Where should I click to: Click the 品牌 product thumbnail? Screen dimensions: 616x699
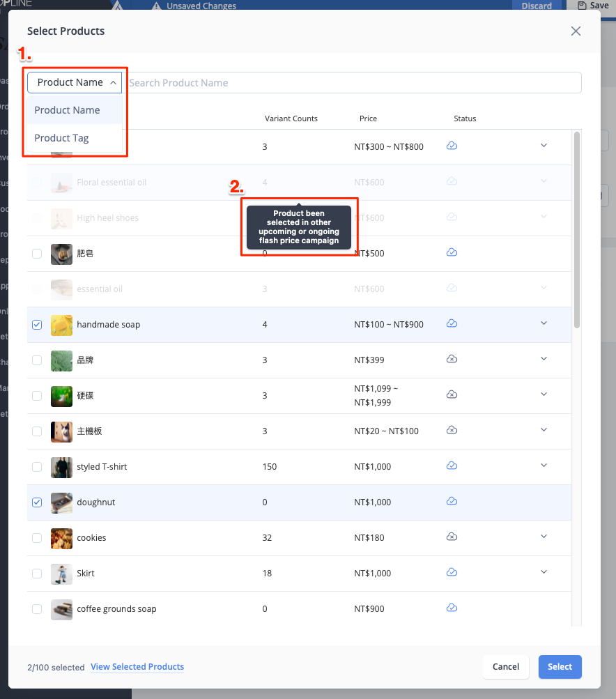(x=61, y=361)
